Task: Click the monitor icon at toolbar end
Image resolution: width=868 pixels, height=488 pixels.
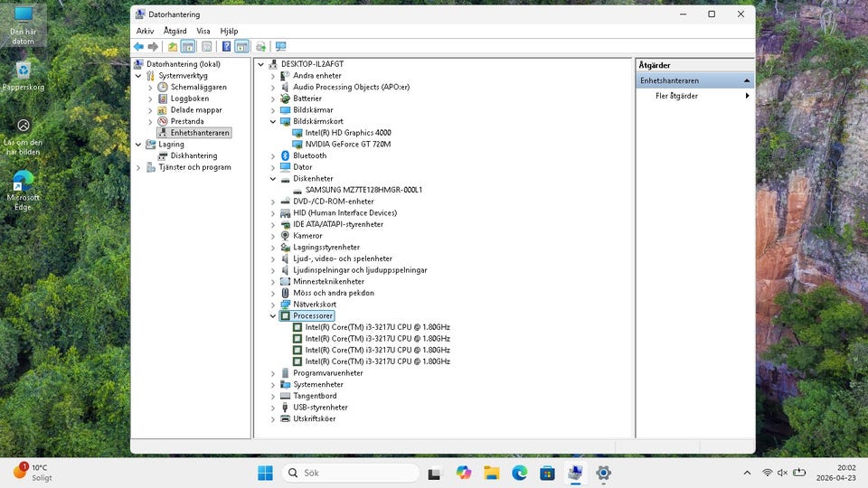Action: click(280, 47)
